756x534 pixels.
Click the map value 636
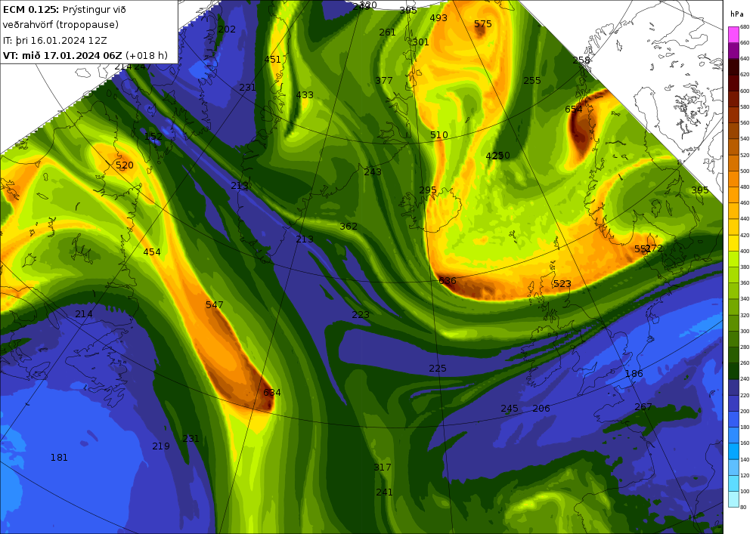pyautogui.click(x=448, y=280)
